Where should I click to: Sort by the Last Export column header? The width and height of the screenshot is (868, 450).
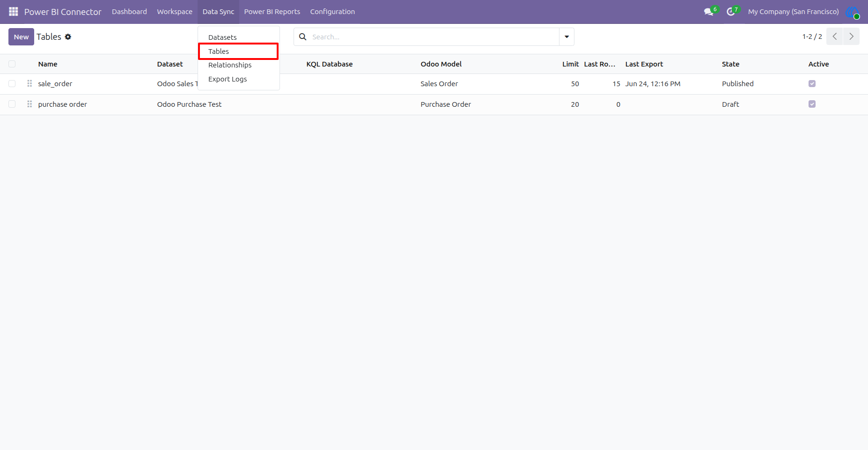coord(644,64)
